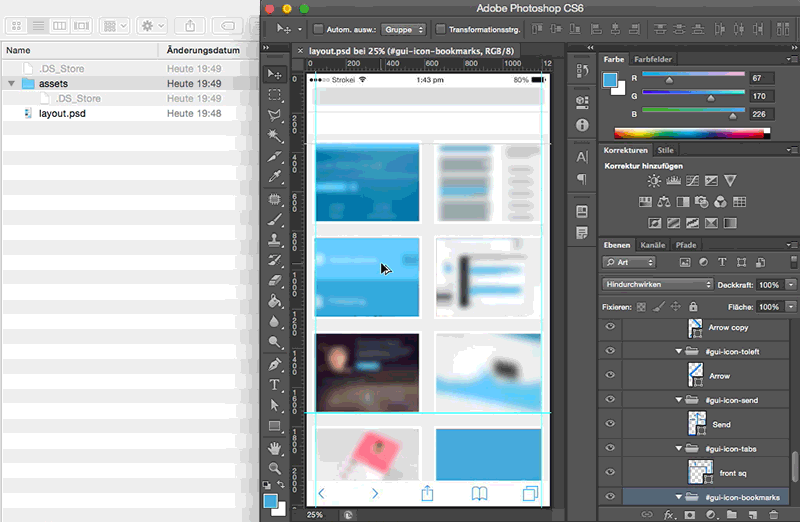Open the Character panel icon
The image size is (800, 522).
(582, 157)
